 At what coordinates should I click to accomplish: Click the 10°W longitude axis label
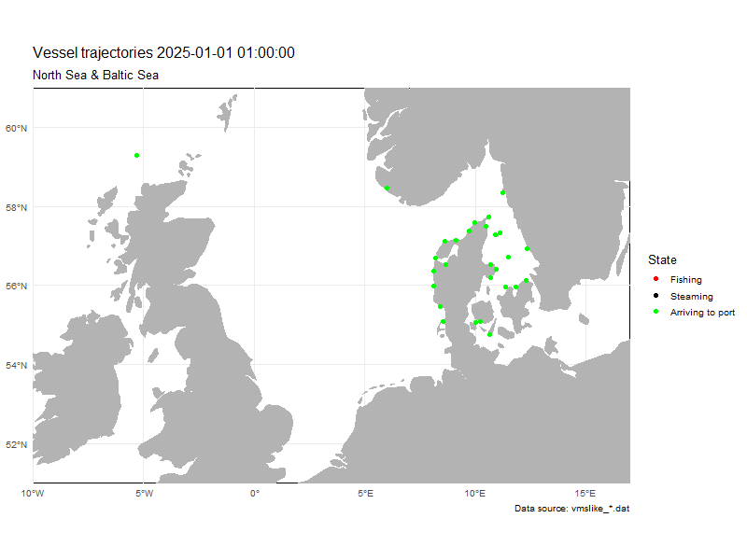[x=34, y=493]
